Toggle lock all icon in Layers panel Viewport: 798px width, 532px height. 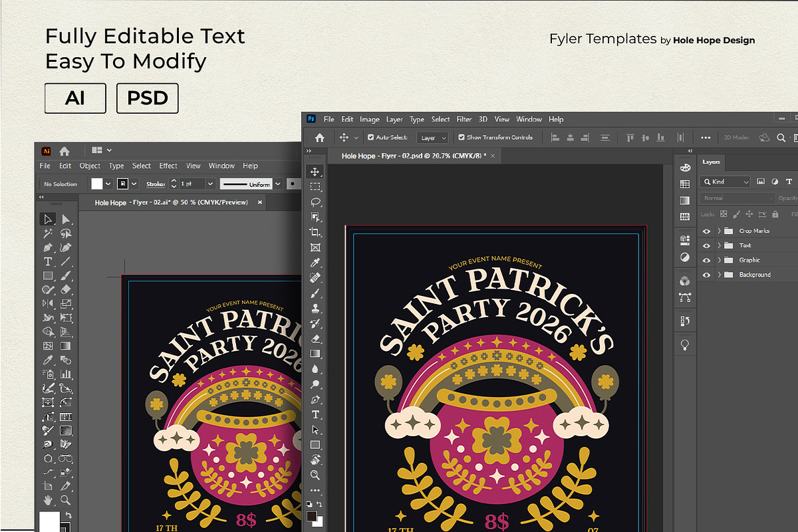click(x=775, y=214)
